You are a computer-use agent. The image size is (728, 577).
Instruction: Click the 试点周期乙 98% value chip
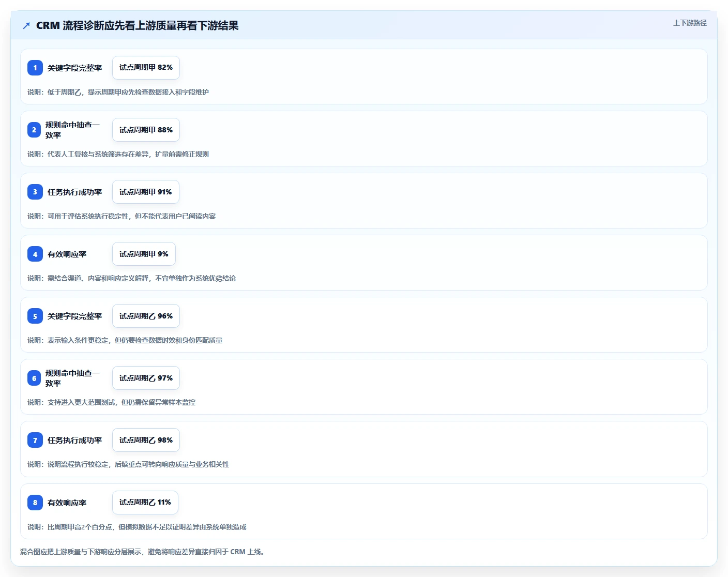tap(146, 440)
